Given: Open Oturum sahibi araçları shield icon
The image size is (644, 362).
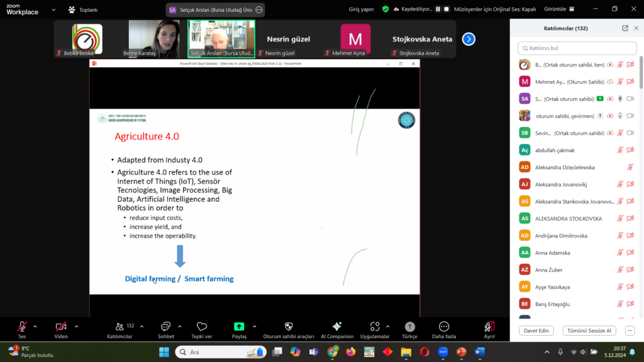Looking at the screenshot, I should (x=289, y=327).
